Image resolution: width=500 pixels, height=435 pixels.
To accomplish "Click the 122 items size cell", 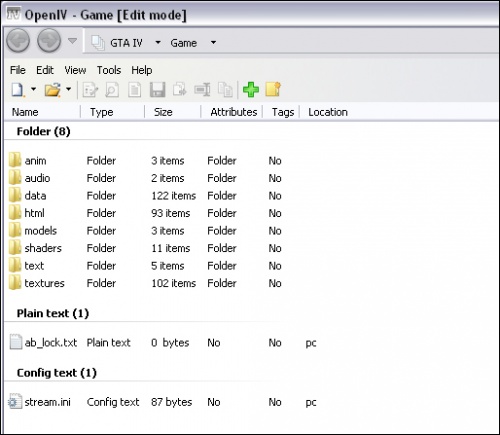I will (174, 196).
